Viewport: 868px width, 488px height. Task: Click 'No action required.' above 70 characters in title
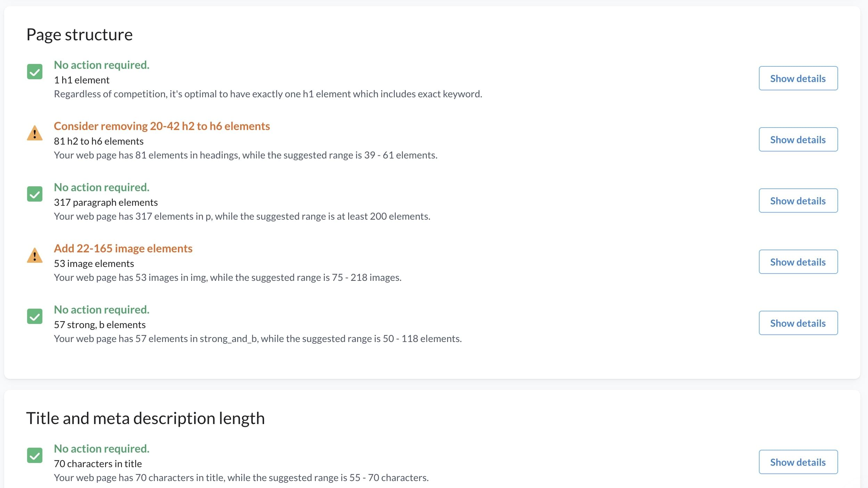tap(101, 448)
